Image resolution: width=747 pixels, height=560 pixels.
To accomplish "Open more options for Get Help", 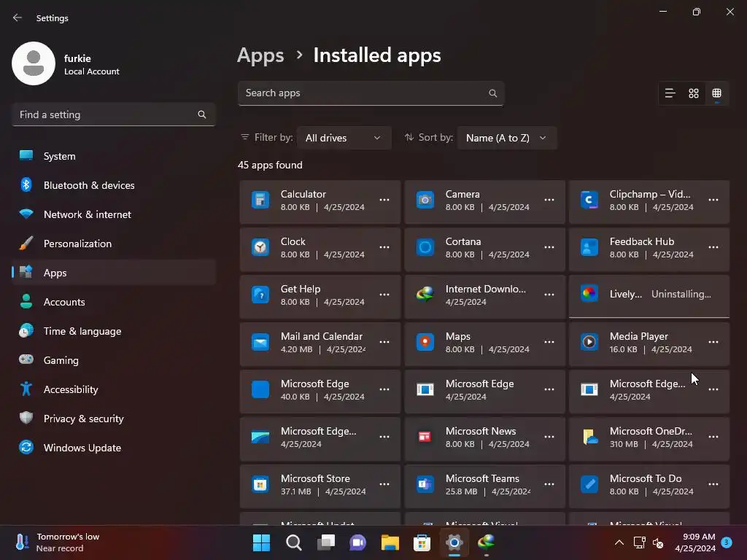I will 384,295.
